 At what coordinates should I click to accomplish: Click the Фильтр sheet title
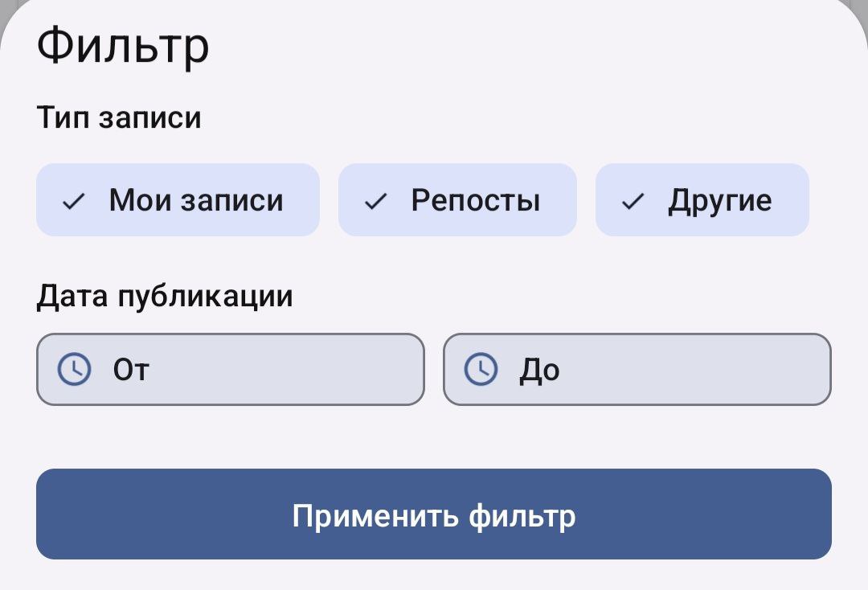coord(123,47)
